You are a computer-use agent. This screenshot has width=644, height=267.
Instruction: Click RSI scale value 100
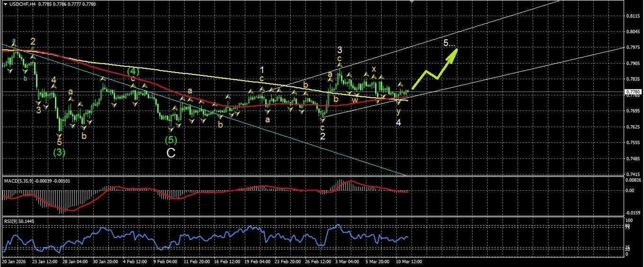click(x=629, y=221)
